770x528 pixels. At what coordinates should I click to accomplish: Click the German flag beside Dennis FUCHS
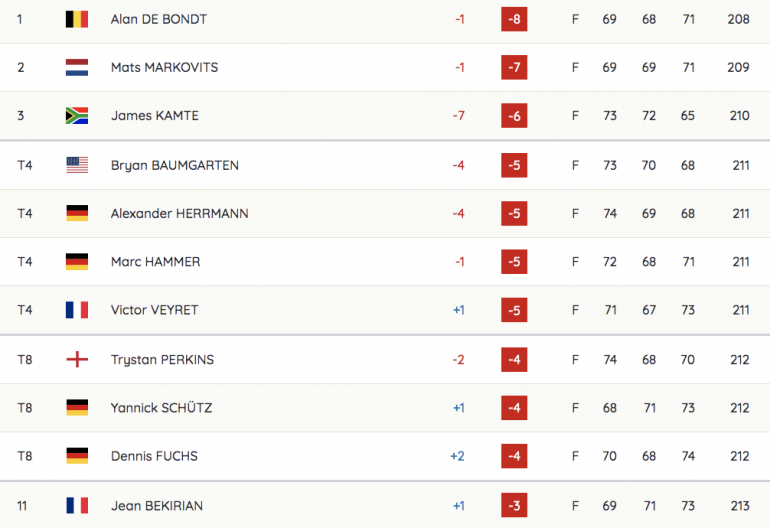(x=77, y=456)
